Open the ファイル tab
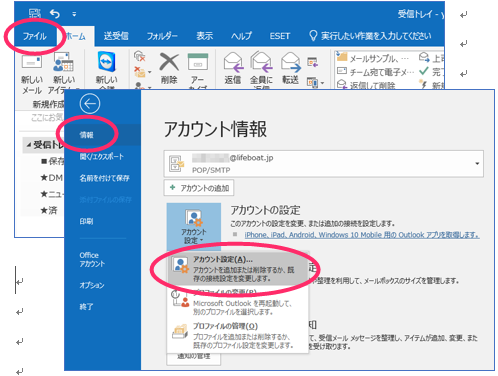 click(35, 36)
